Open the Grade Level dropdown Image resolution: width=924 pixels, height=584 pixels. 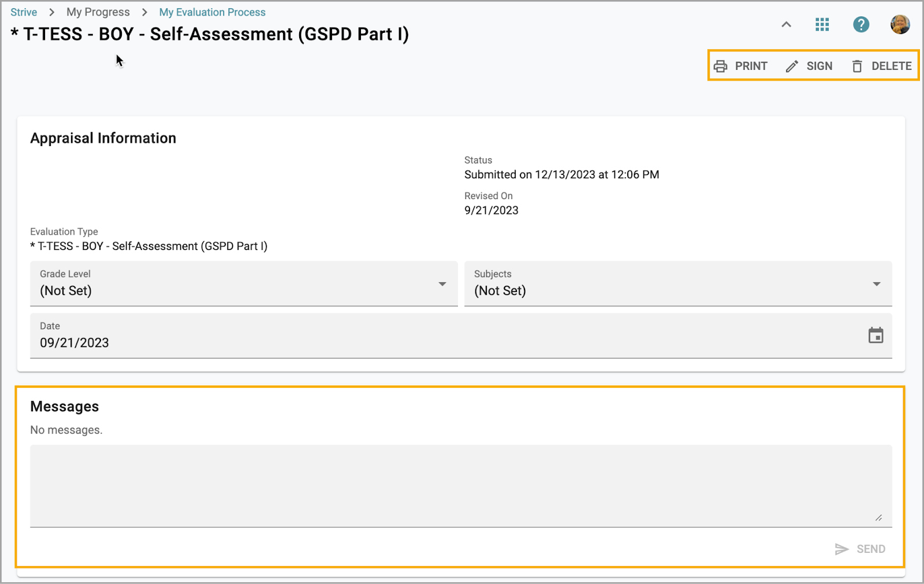[x=244, y=283]
